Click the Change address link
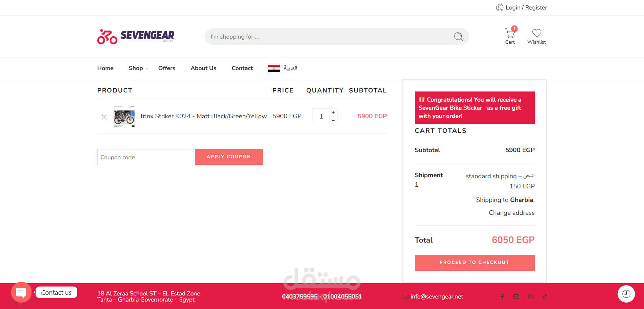 (x=511, y=213)
